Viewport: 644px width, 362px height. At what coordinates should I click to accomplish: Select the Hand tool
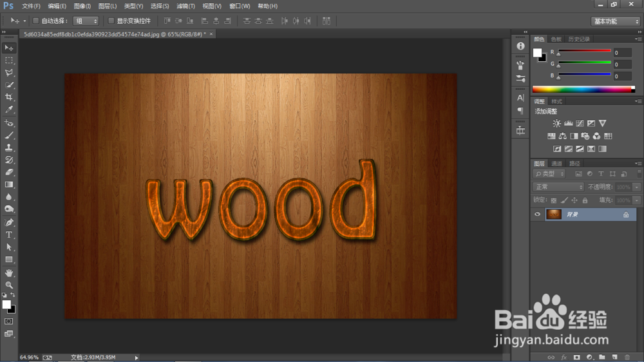click(x=8, y=273)
